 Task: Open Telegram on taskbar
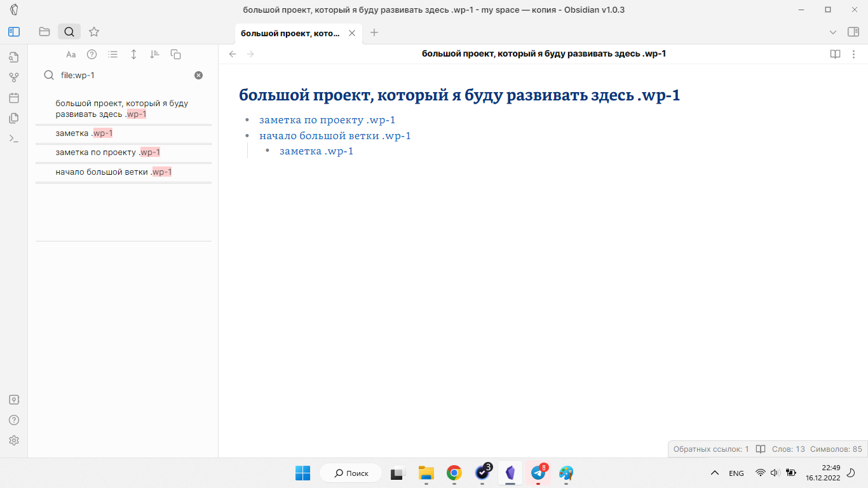(538, 473)
